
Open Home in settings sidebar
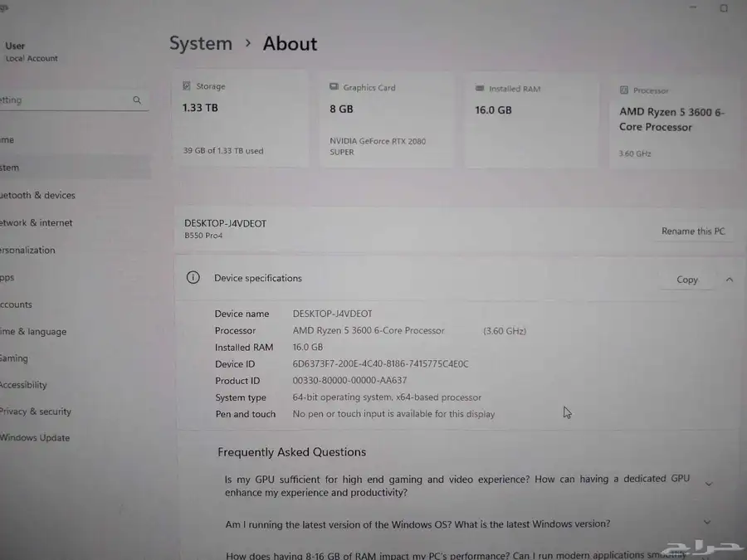[x=7, y=140]
